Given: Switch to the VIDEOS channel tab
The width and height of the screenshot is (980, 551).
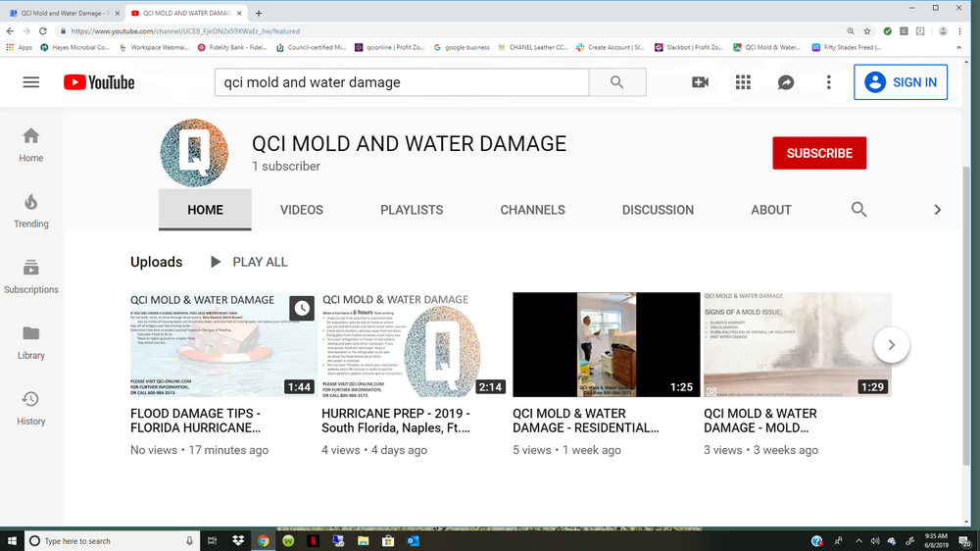Looking at the screenshot, I should 301,210.
